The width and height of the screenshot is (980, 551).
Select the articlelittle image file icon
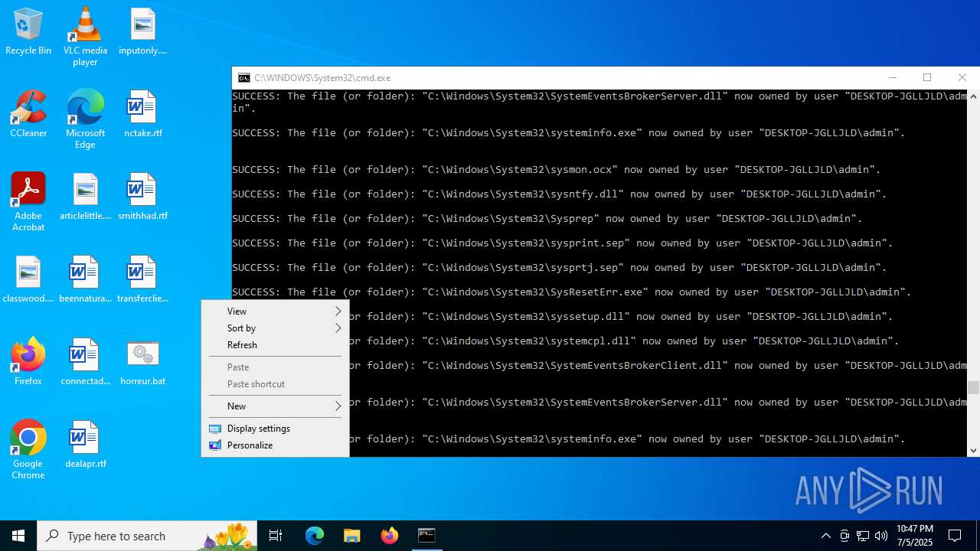85,197
